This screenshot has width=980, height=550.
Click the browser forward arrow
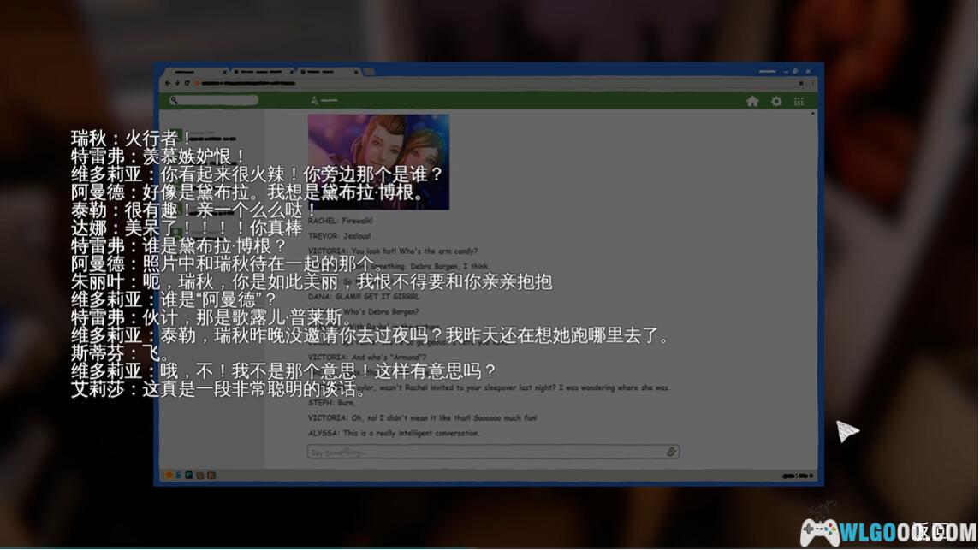coord(177,84)
